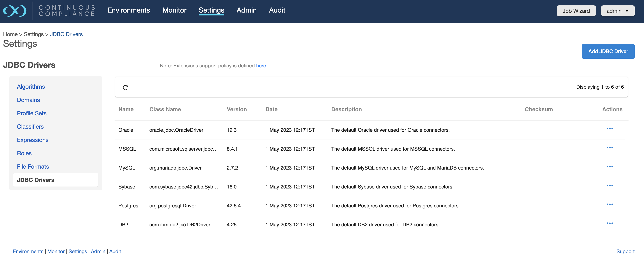The width and height of the screenshot is (644, 258).
Task: Open actions menu for MSSQL driver
Action: point(610,148)
